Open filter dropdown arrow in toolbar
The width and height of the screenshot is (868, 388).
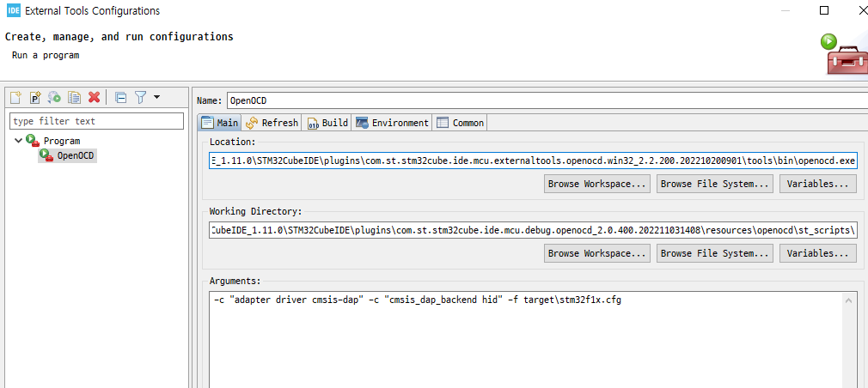click(x=156, y=97)
